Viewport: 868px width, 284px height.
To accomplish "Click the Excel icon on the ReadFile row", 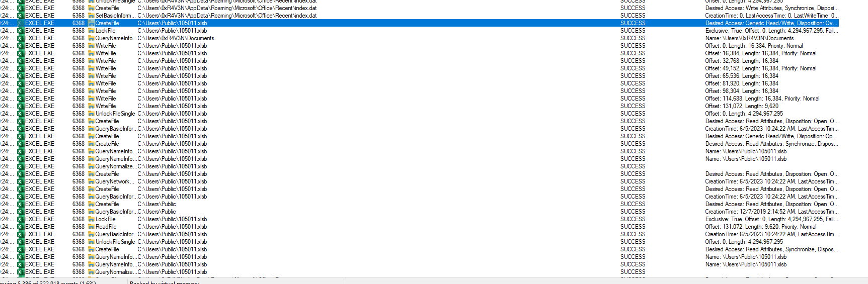I will [x=21, y=227].
